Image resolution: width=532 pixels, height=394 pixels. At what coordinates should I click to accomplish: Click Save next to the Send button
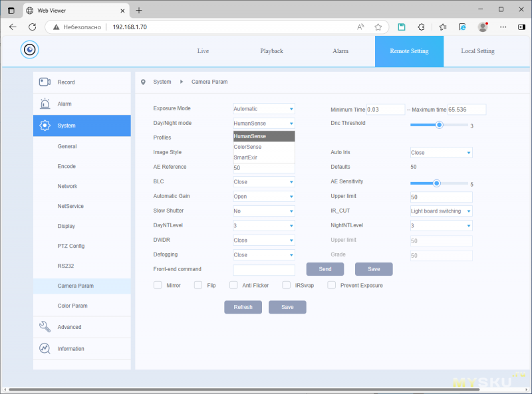(x=374, y=269)
